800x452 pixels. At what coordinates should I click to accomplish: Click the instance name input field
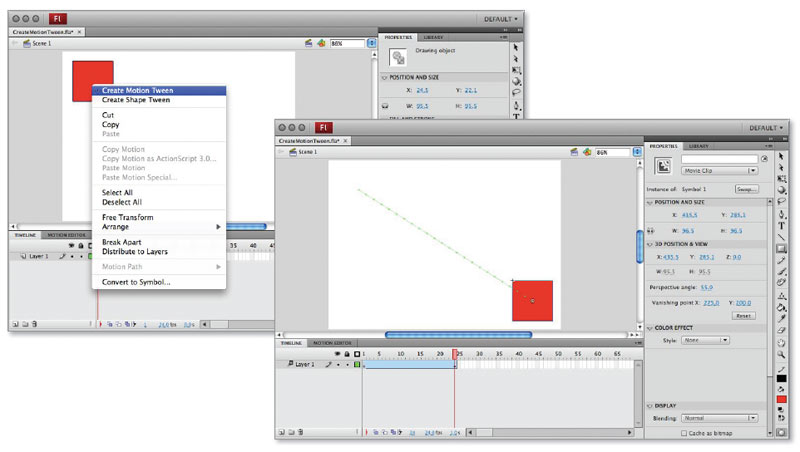click(x=720, y=158)
